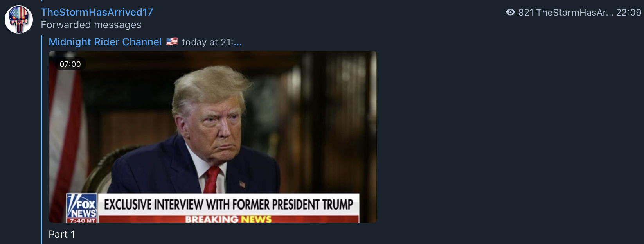
Task: Click the 22:09 message timestamp
Action: click(x=629, y=13)
